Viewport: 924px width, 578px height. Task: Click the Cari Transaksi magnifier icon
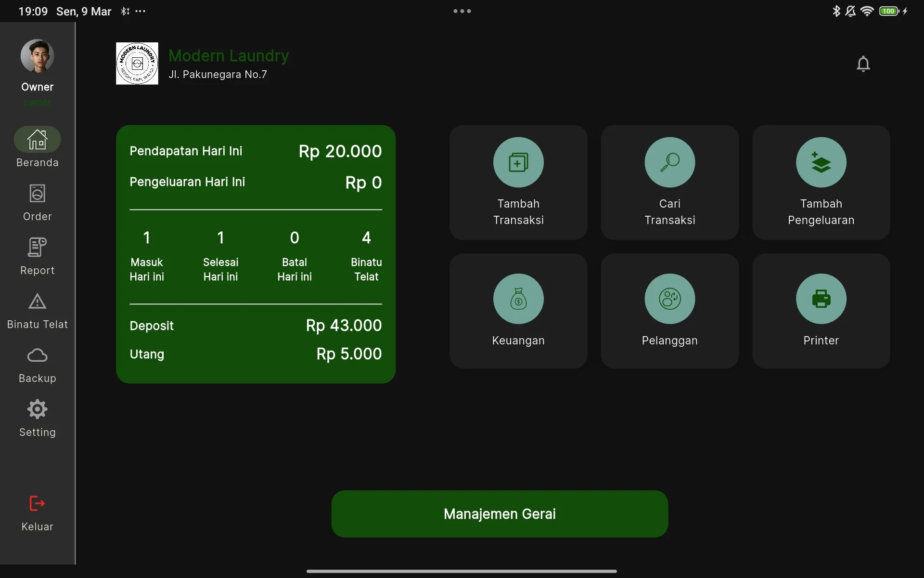670,162
